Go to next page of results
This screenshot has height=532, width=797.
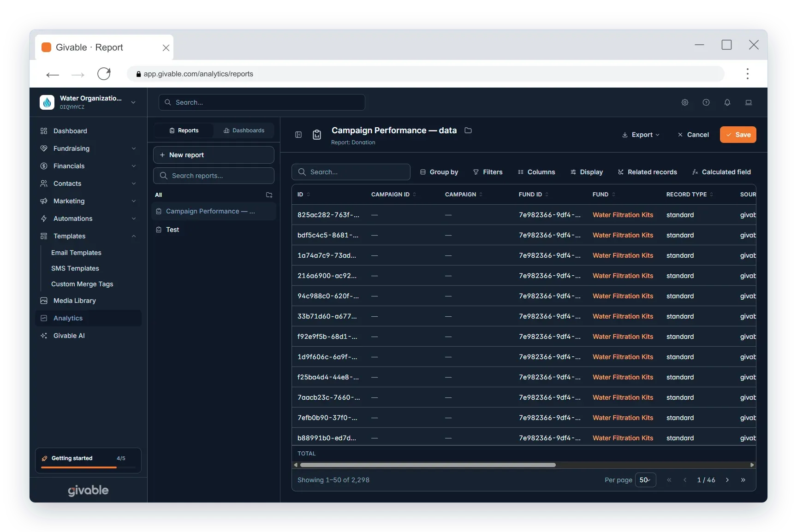click(x=727, y=480)
